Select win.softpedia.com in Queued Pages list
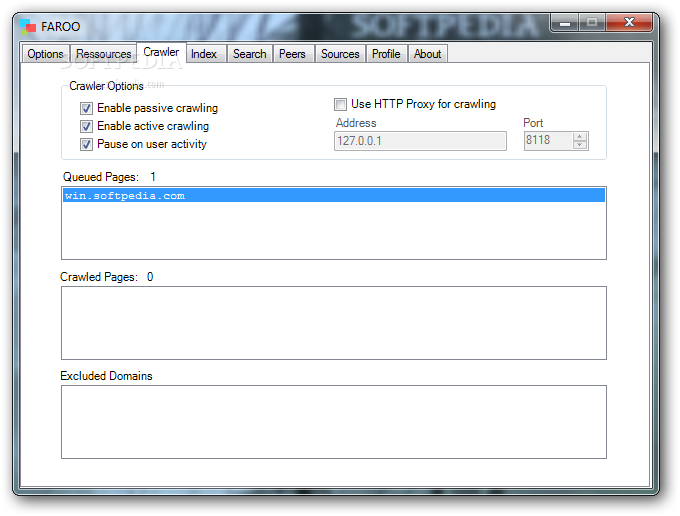 [x=334, y=196]
